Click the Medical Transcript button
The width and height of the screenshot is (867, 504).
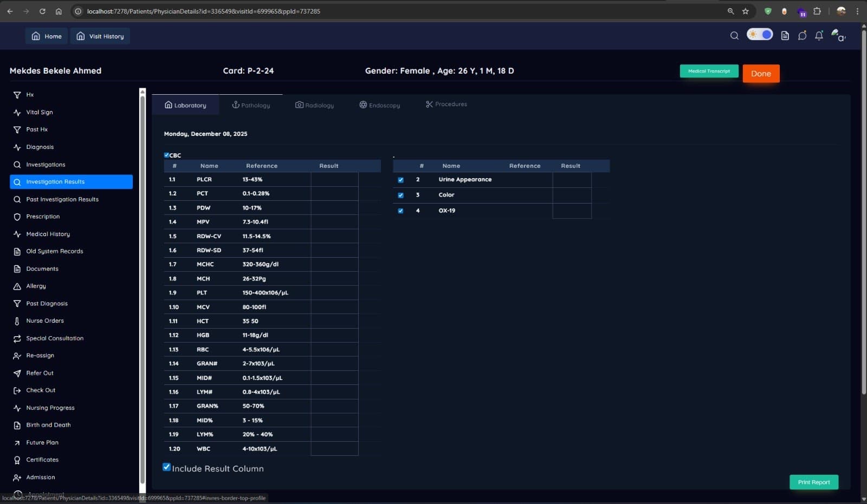pyautogui.click(x=709, y=71)
